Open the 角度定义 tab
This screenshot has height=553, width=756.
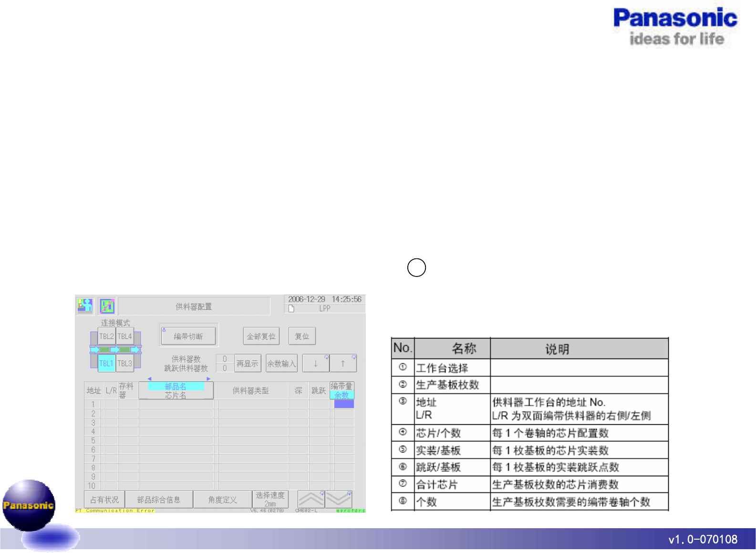[223, 500]
